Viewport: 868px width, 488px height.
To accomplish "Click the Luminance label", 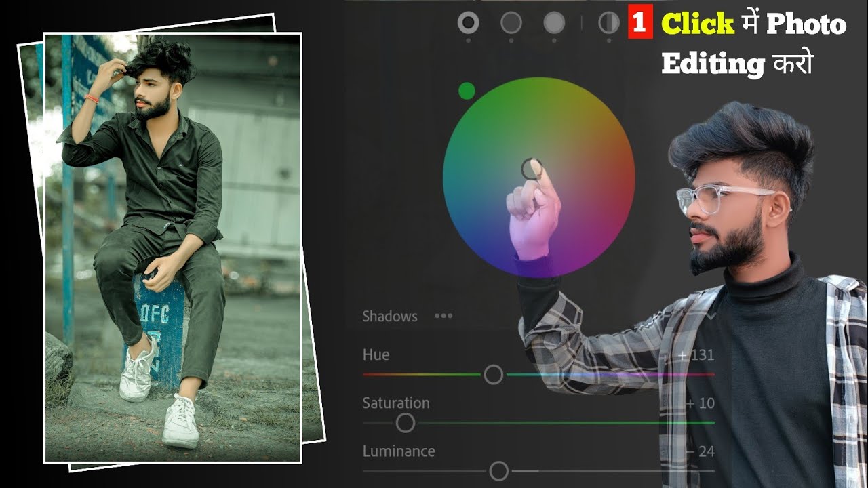I will click(399, 451).
